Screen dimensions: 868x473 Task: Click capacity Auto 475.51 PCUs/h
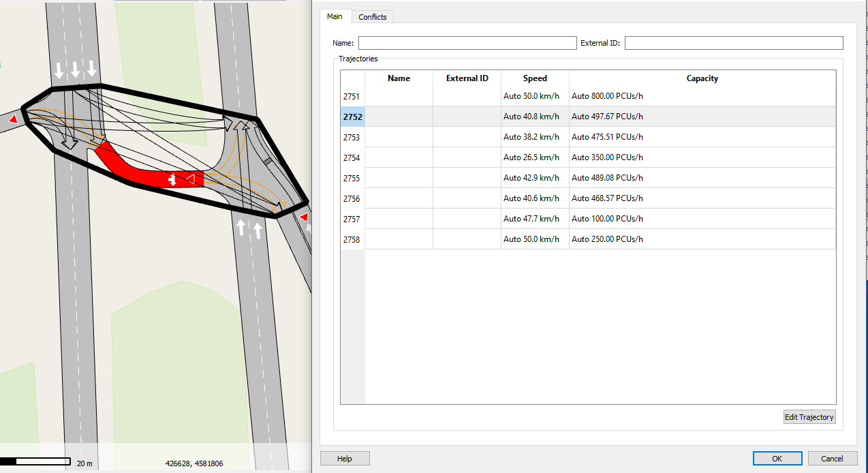point(702,137)
